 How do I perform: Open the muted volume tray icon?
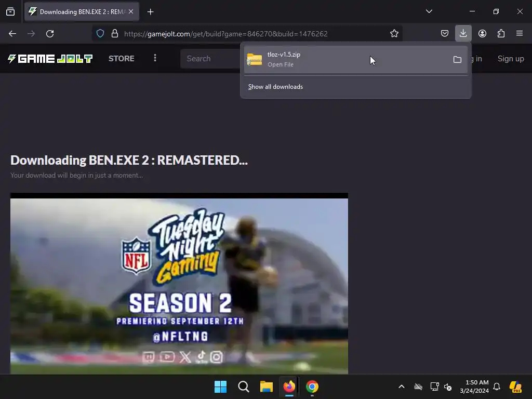[448, 387]
